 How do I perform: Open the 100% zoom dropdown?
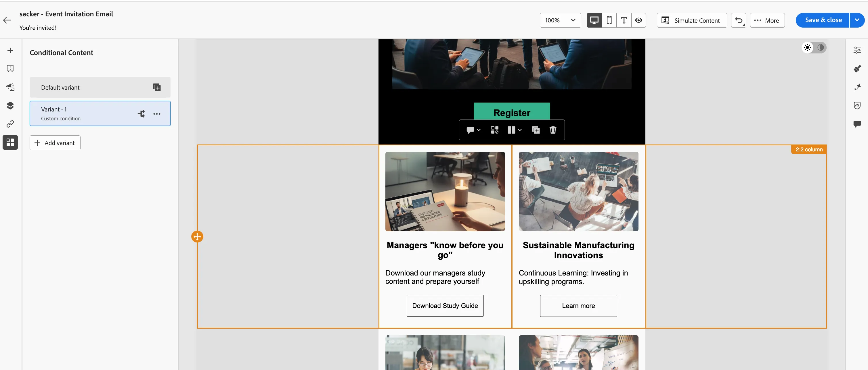pyautogui.click(x=560, y=20)
